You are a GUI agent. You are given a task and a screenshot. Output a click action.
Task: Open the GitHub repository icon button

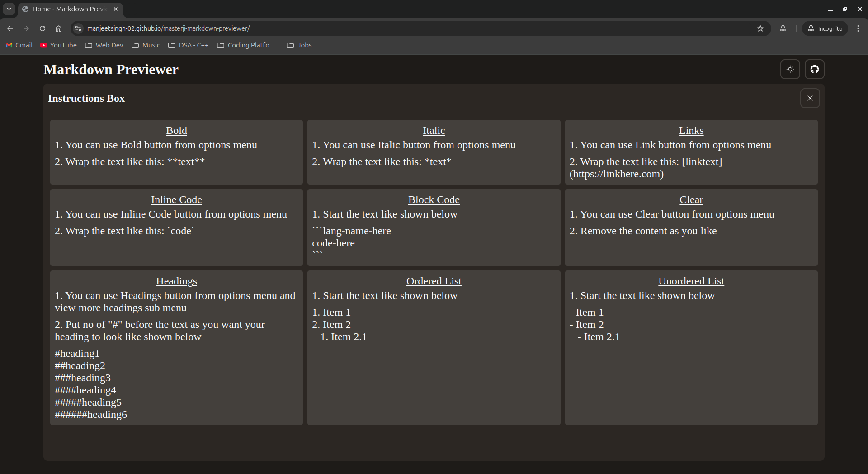pyautogui.click(x=815, y=69)
